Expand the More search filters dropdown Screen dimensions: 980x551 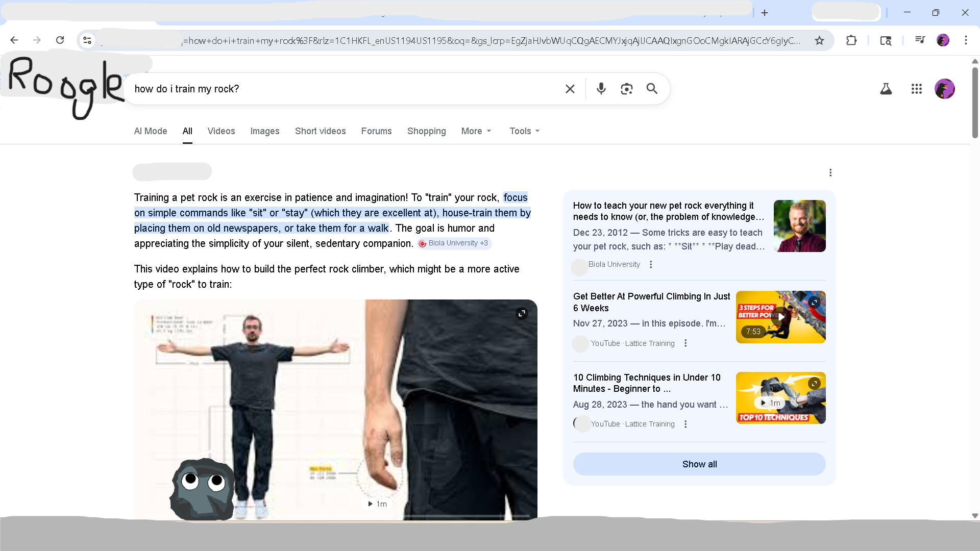(476, 131)
